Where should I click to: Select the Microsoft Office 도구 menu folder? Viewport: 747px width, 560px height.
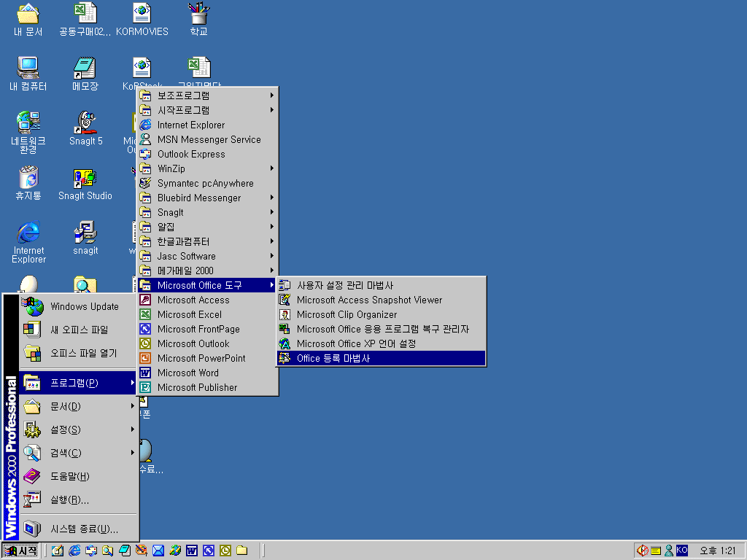pyautogui.click(x=207, y=285)
